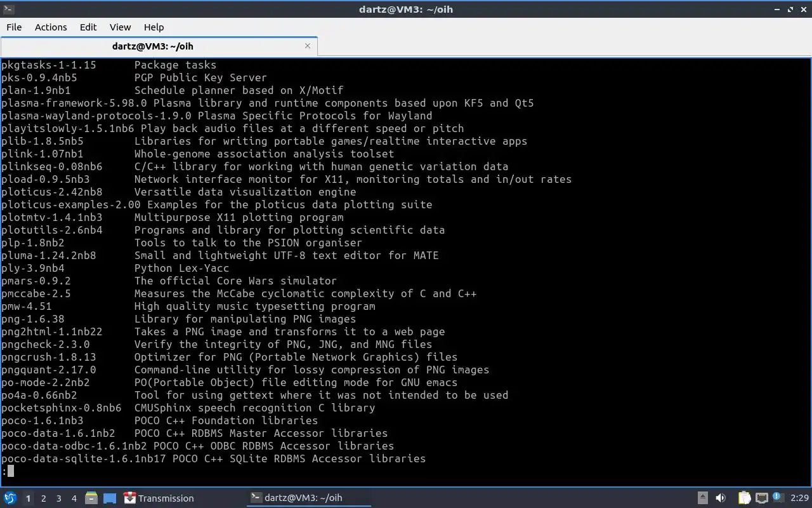The height and width of the screenshot is (508, 812).
Task: Open the notification tray icon
Action: [777, 497]
